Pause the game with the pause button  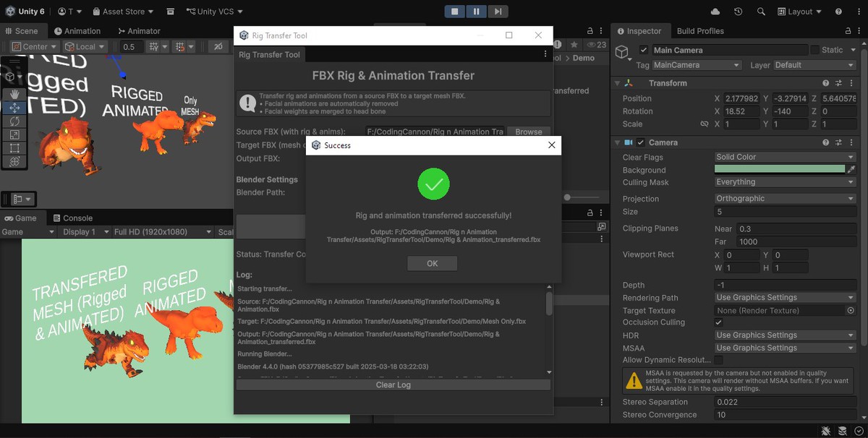[x=476, y=12]
